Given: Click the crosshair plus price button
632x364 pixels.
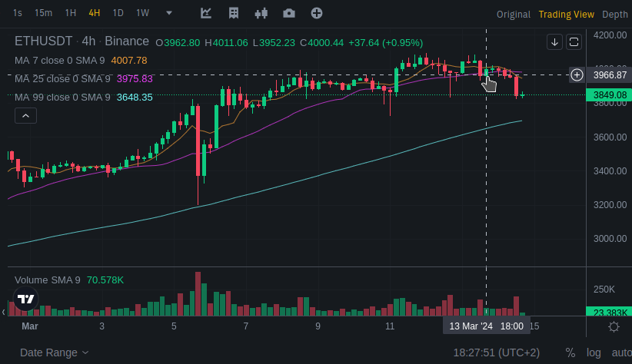Looking at the screenshot, I should pos(577,75).
